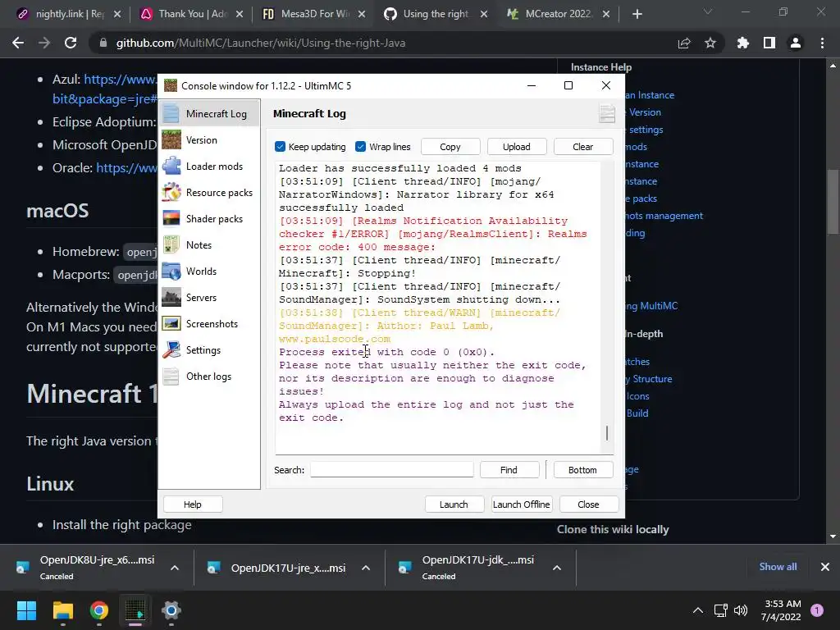Screen dimensions: 840x630
Task: Show hidden system tray icons
Action: tap(698, 610)
